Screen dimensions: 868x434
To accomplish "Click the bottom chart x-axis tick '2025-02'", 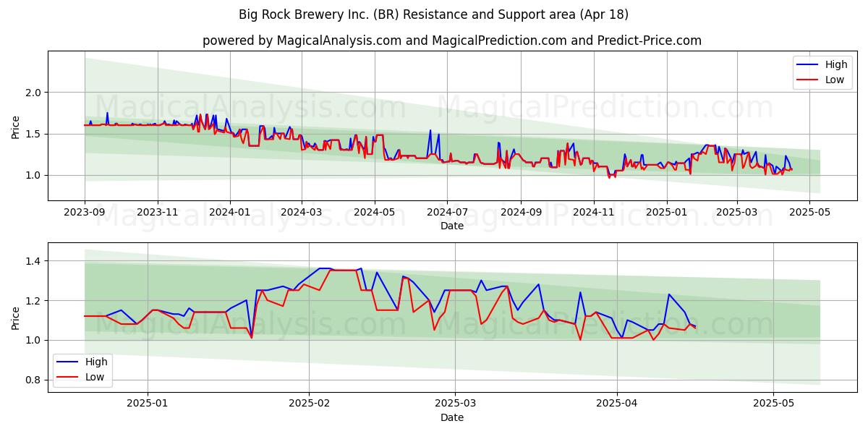I will click(x=309, y=404).
